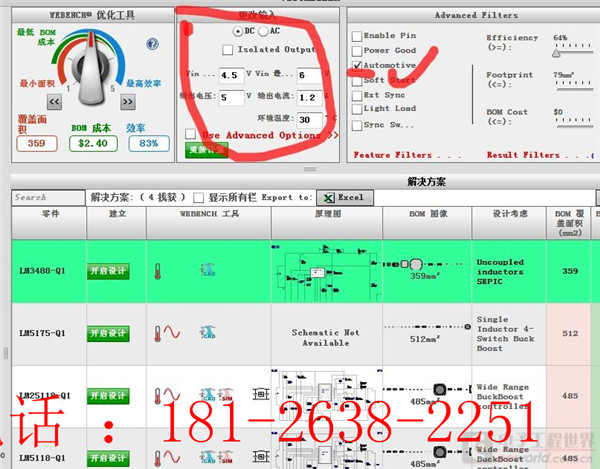Sort by BOM 图像 column header
Viewport: 600px width, 469px height.
(x=427, y=223)
